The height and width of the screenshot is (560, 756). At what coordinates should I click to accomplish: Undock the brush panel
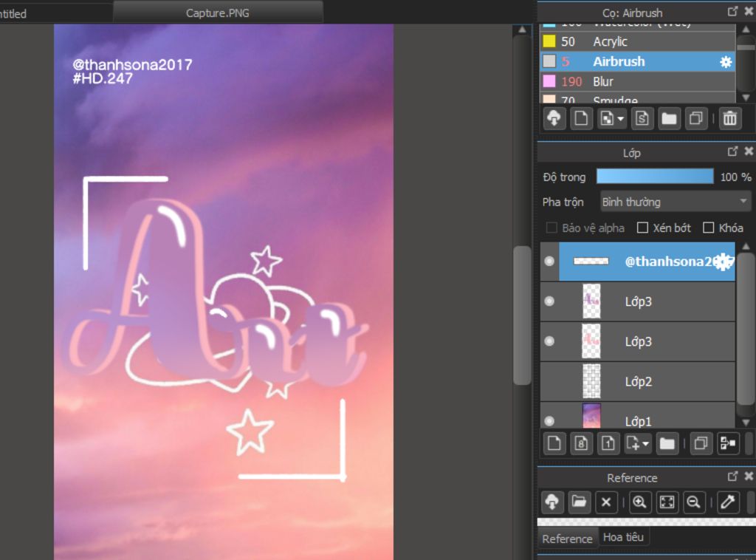tap(732, 12)
